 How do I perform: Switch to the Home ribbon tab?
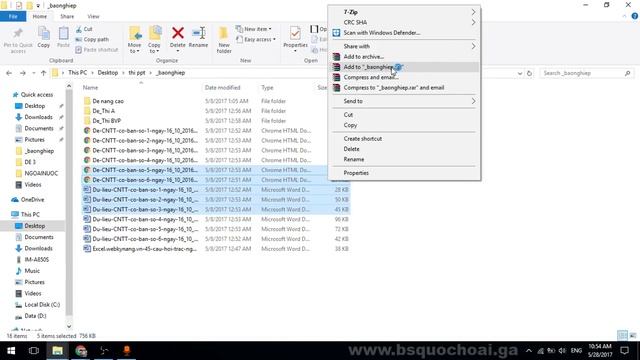40,16
